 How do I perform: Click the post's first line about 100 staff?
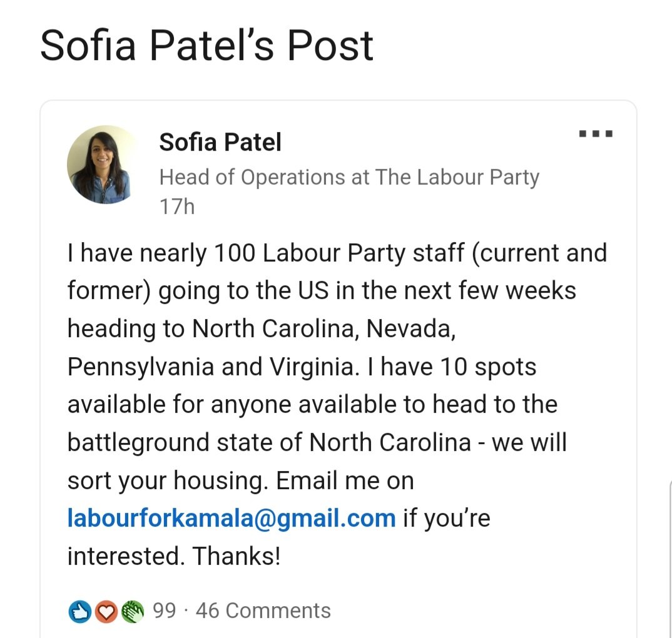[337, 253]
